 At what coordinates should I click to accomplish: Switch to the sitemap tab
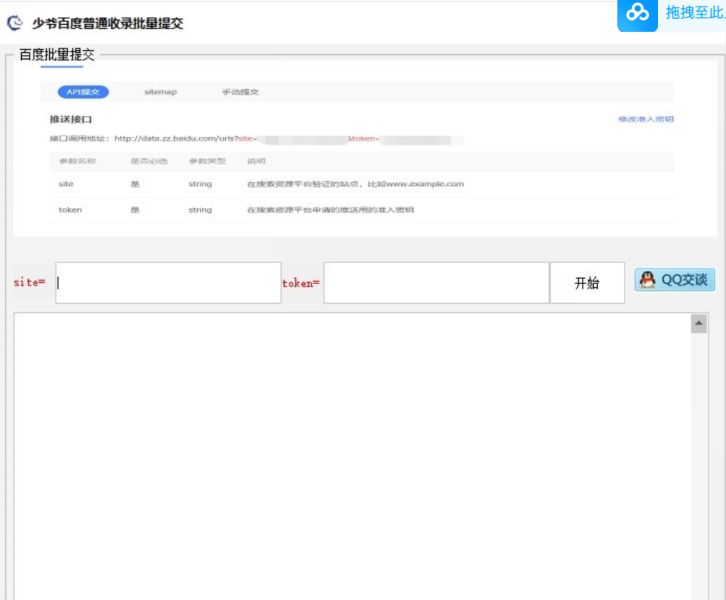tap(161, 92)
